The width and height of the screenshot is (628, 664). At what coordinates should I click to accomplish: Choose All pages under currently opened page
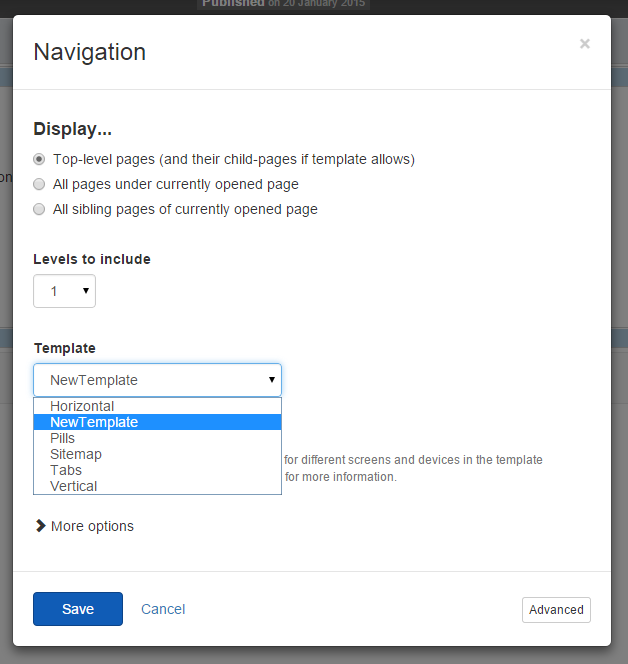click(x=40, y=184)
